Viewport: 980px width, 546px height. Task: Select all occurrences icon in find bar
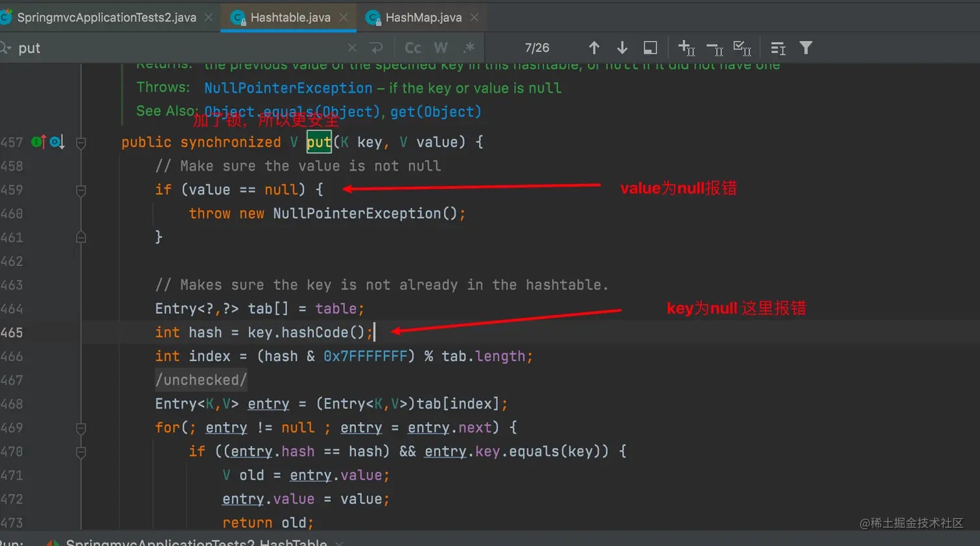(742, 48)
